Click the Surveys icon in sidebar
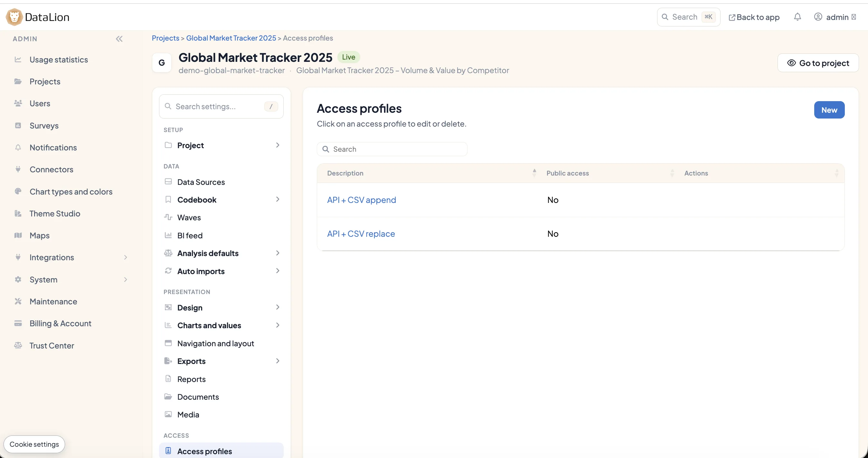Image resolution: width=868 pixels, height=458 pixels. tap(18, 125)
